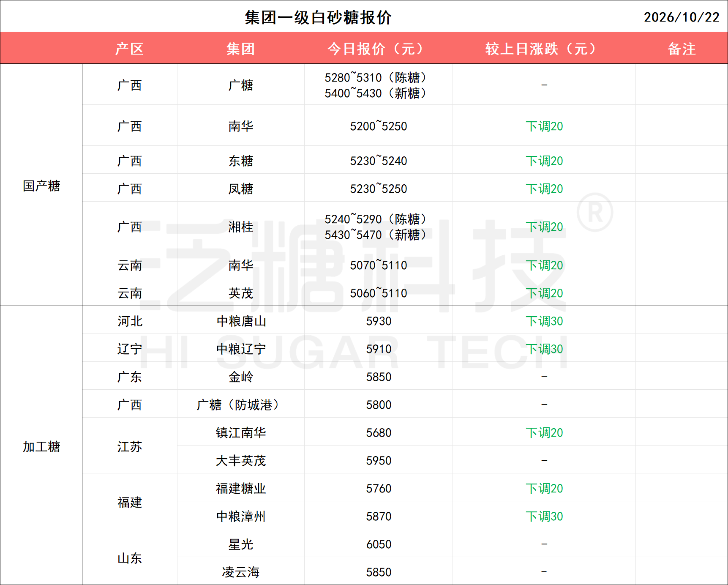Select the 金岭 group cell
This screenshot has width=728, height=585.
(x=241, y=377)
